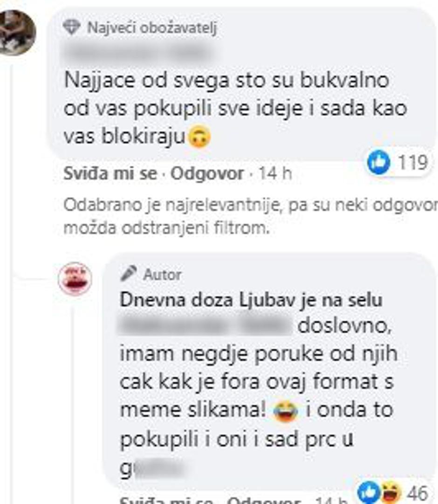Click the Autor label on the reply
438x504 pixels.
coord(162,275)
